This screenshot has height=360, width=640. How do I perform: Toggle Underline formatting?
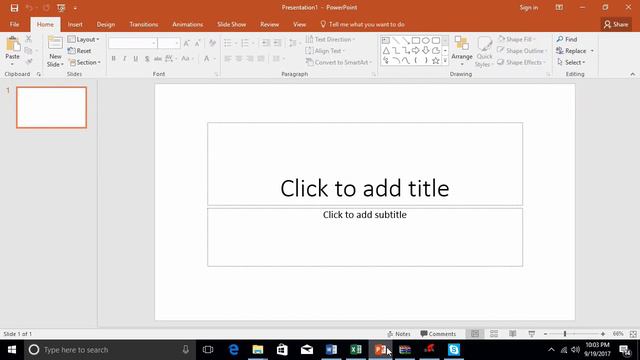(136, 59)
